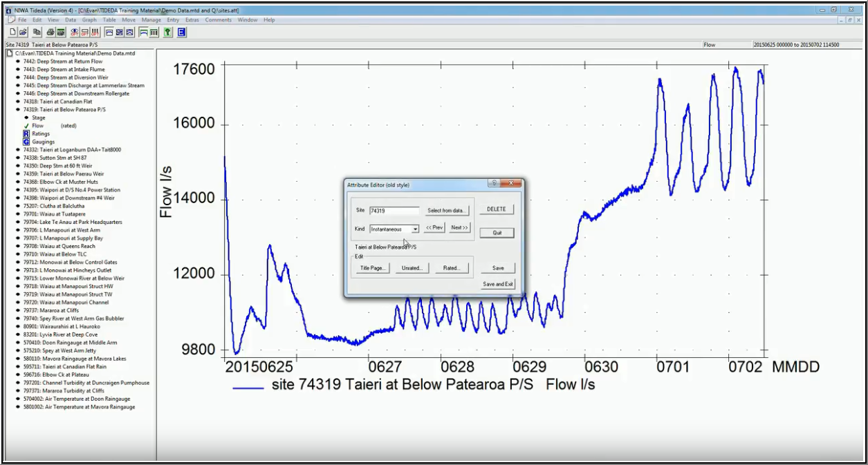Click inside the Site number input field
868x465 pixels.
[395, 211]
